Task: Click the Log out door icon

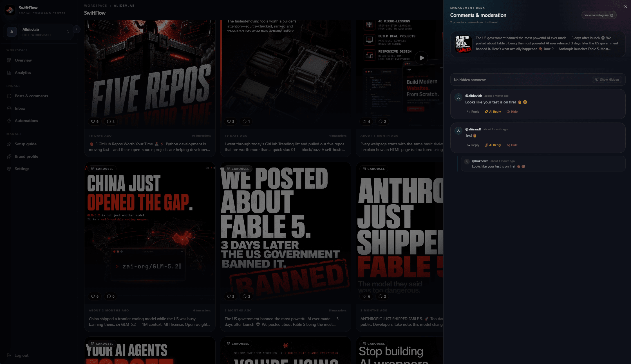Action: pos(9,355)
